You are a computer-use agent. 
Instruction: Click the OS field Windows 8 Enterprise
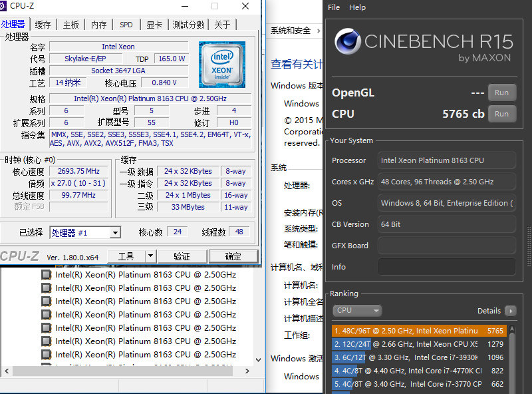click(446, 203)
